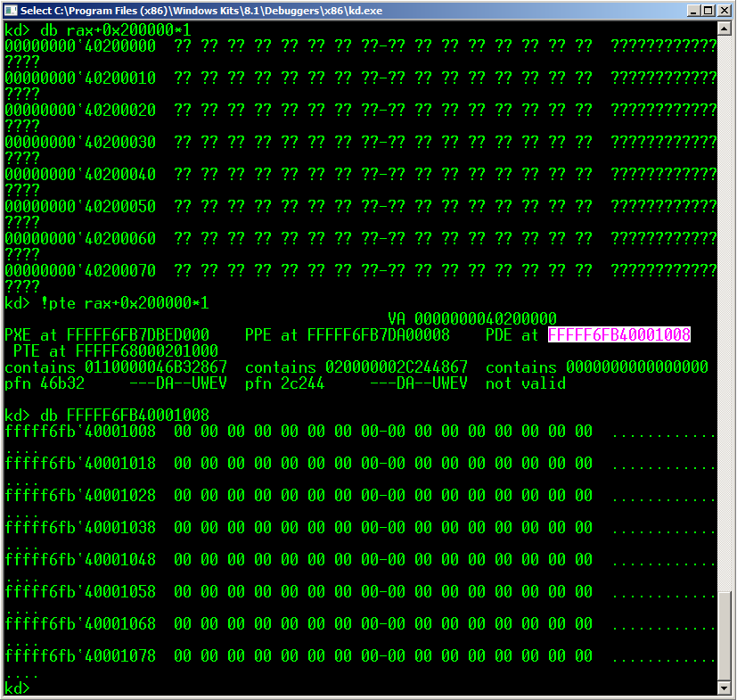This screenshot has height=700, width=737.
Task: Click the command 'db rax+0x200000*1'
Action: pyautogui.click(x=116, y=30)
